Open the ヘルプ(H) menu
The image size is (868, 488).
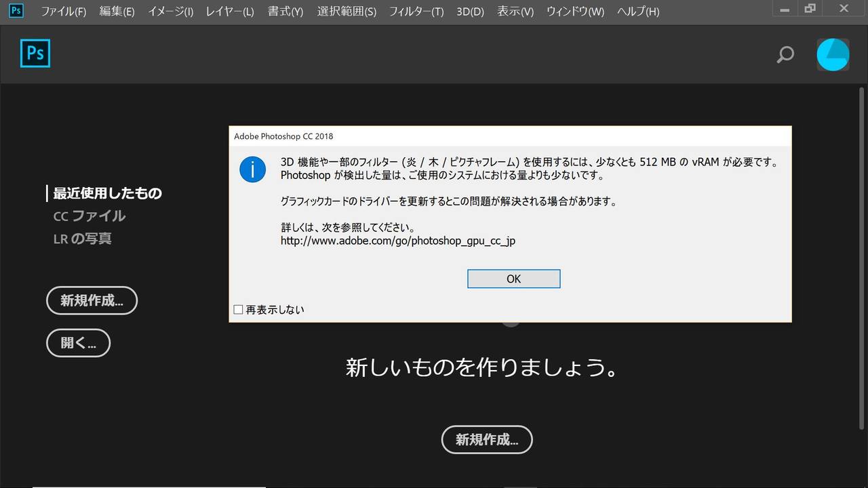638,12
